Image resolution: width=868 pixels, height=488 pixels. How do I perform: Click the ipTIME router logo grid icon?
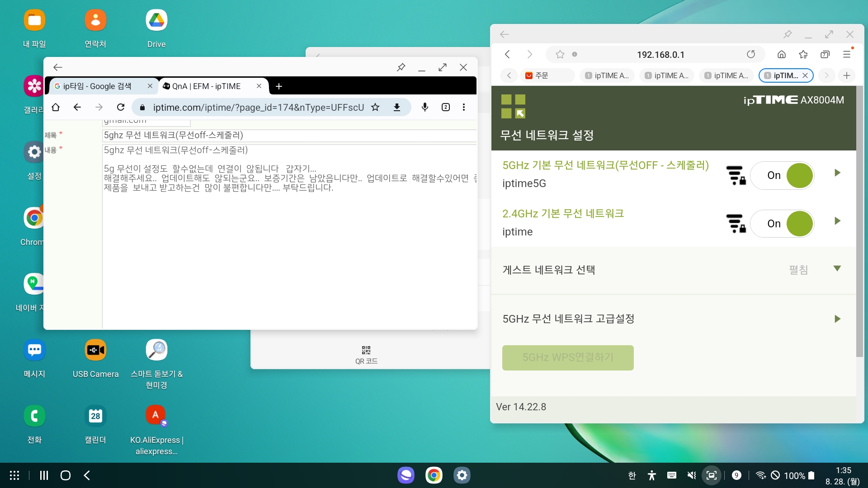[x=513, y=107]
